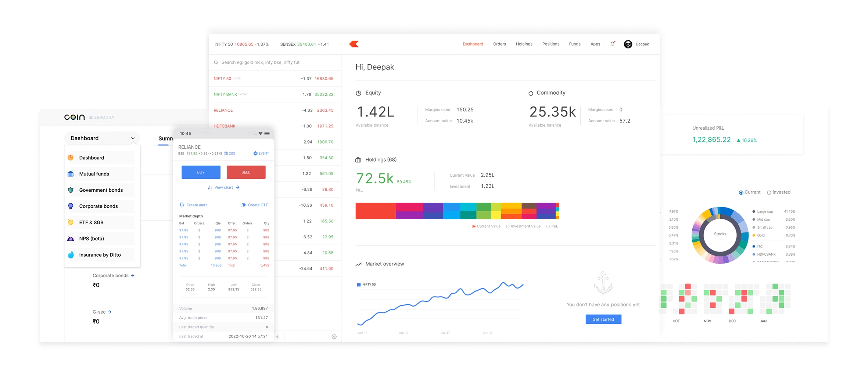Select NPS (beta) in Coin sidebar
The width and height of the screenshot is (868, 365).
tap(91, 238)
